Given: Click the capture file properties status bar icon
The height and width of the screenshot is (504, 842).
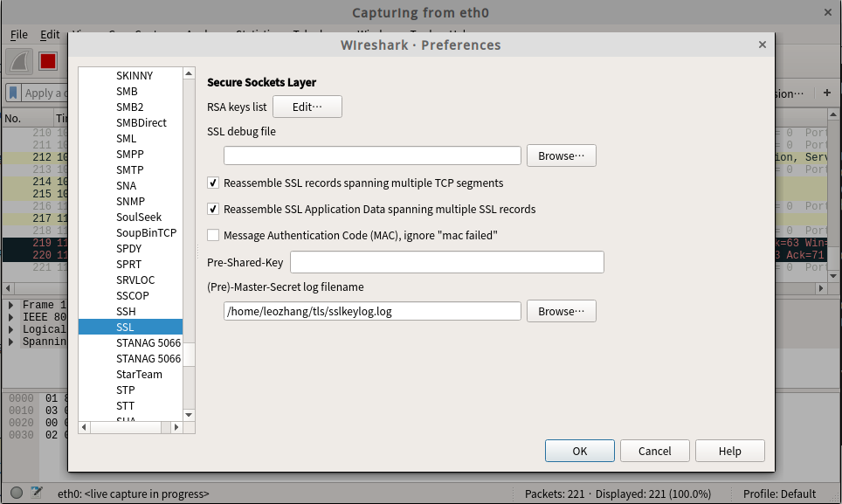Looking at the screenshot, I should coord(37,494).
